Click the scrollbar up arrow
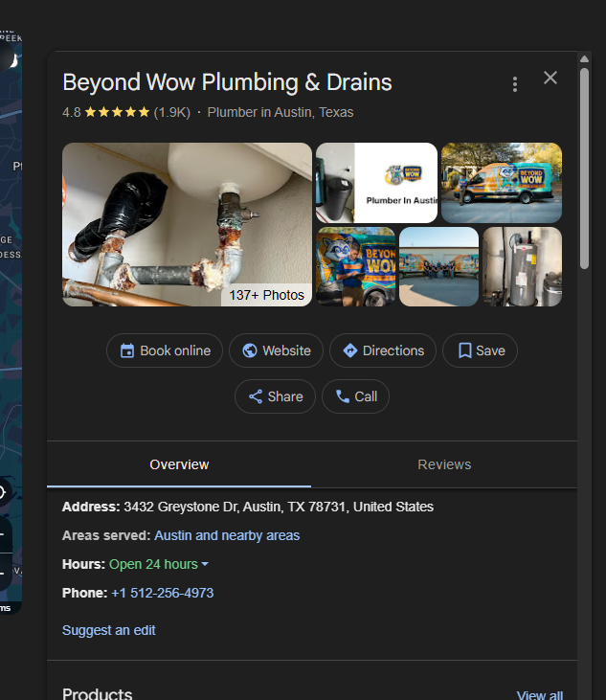Screen dimensions: 606x700 pos(584,59)
